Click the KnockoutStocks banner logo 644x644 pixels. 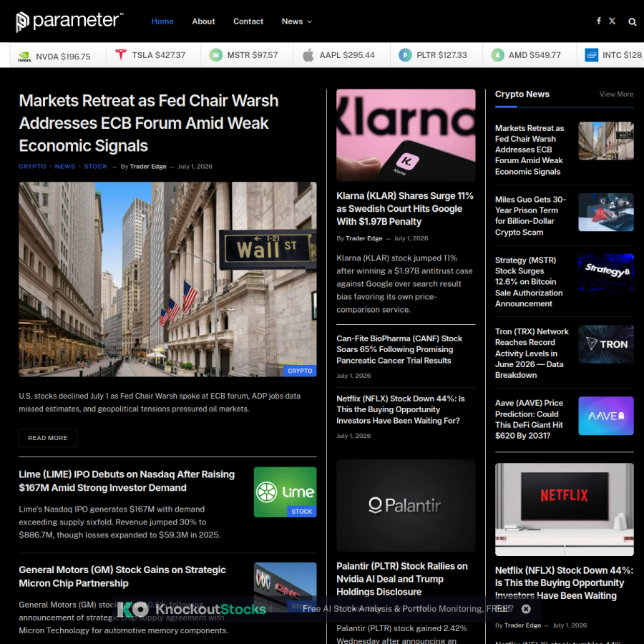click(x=192, y=609)
